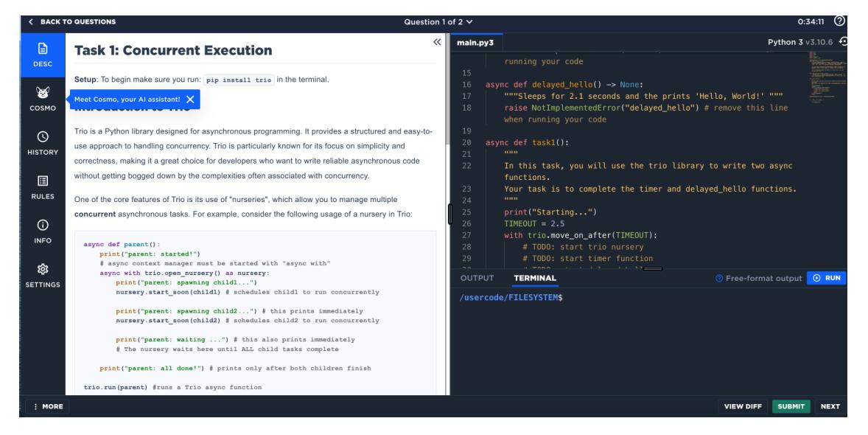Click code line 26 'TIMEOUT = 2.5'

click(534, 224)
